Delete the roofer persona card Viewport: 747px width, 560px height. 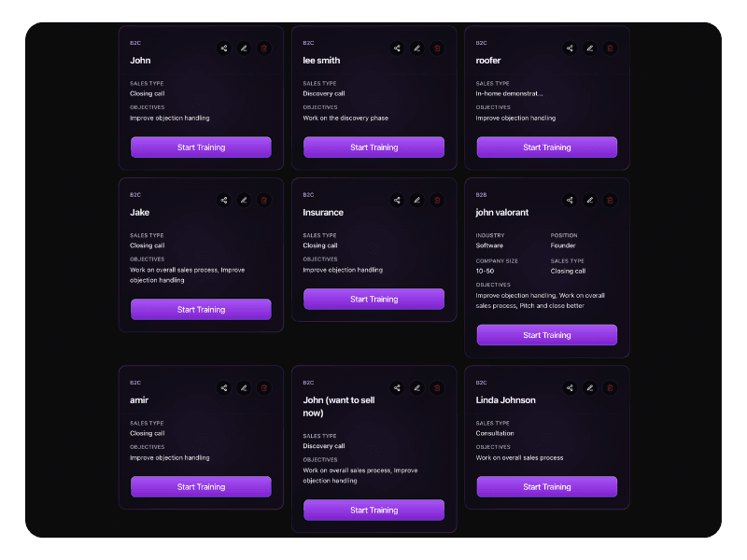[610, 49]
